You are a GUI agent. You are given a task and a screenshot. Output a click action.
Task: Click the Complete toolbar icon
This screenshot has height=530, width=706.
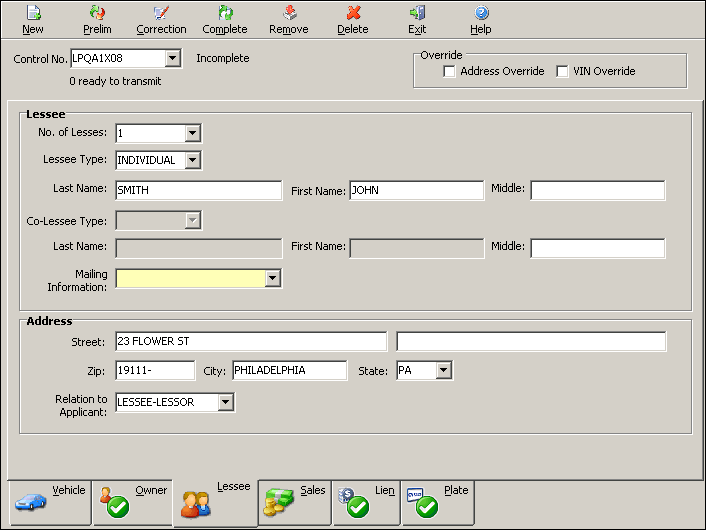[225, 12]
